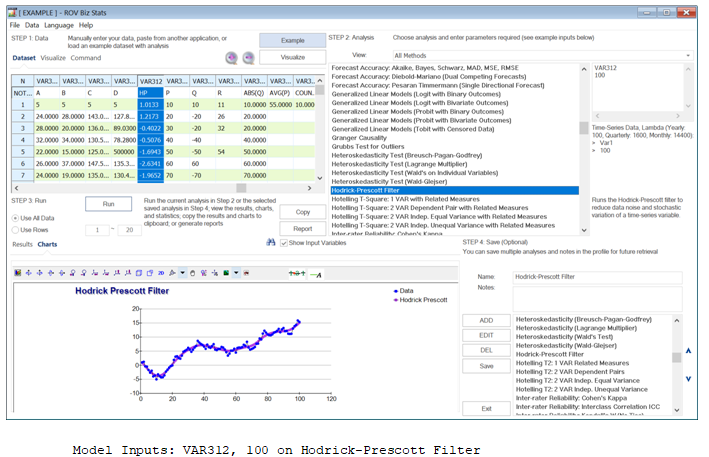709x457 pixels.
Task: Select Hotelling T2: 1 VAR Related Measures saved analysis
Action: click(572, 363)
